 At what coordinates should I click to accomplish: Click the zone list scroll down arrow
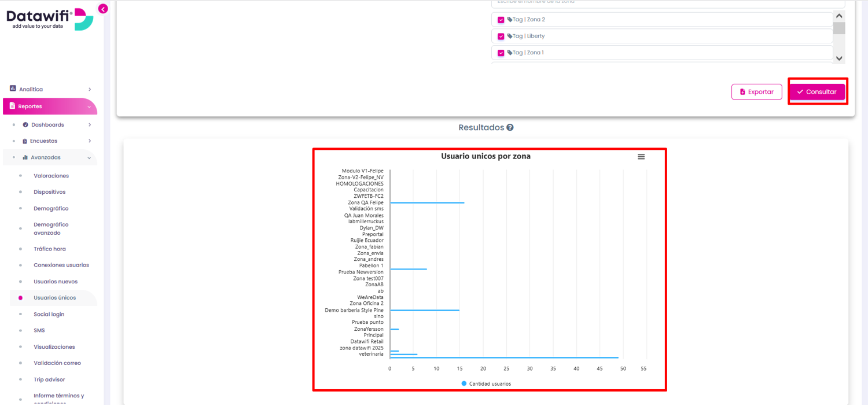coord(839,58)
